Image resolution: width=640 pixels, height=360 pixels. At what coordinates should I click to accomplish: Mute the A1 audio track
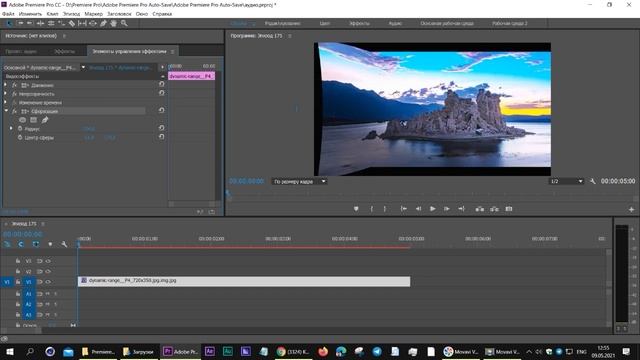(x=48, y=294)
